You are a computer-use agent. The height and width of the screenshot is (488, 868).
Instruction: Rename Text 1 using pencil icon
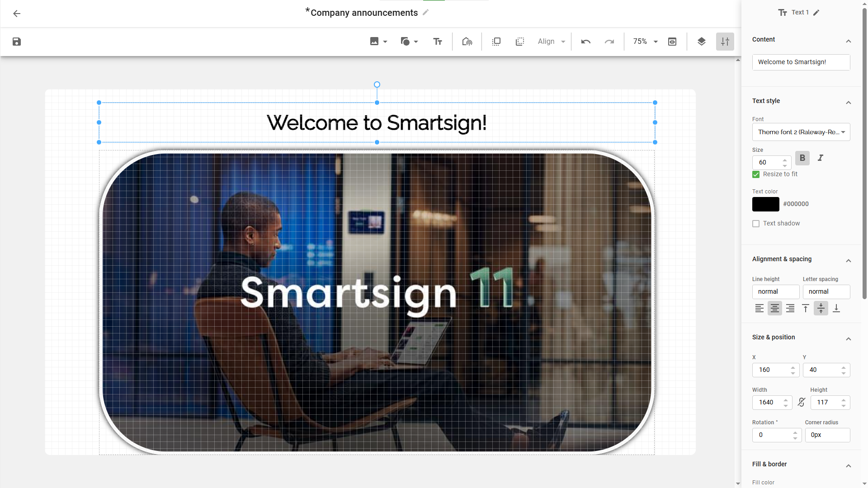click(x=816, y=13)
